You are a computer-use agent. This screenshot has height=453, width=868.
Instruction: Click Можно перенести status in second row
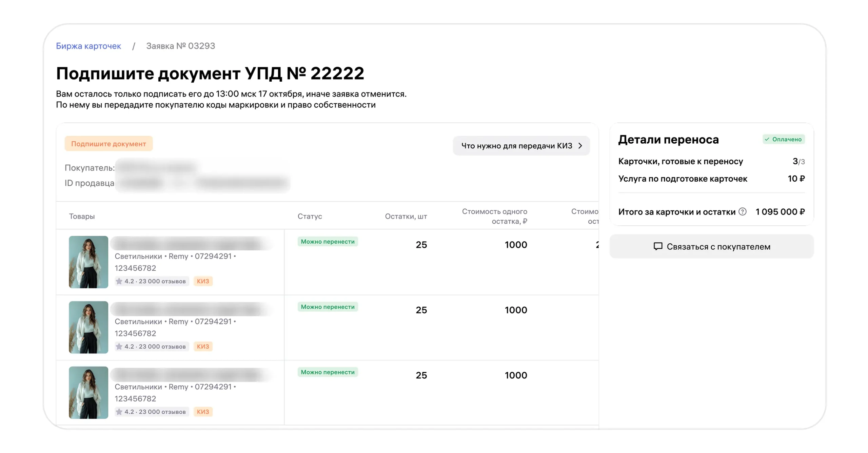coord(328,307)
